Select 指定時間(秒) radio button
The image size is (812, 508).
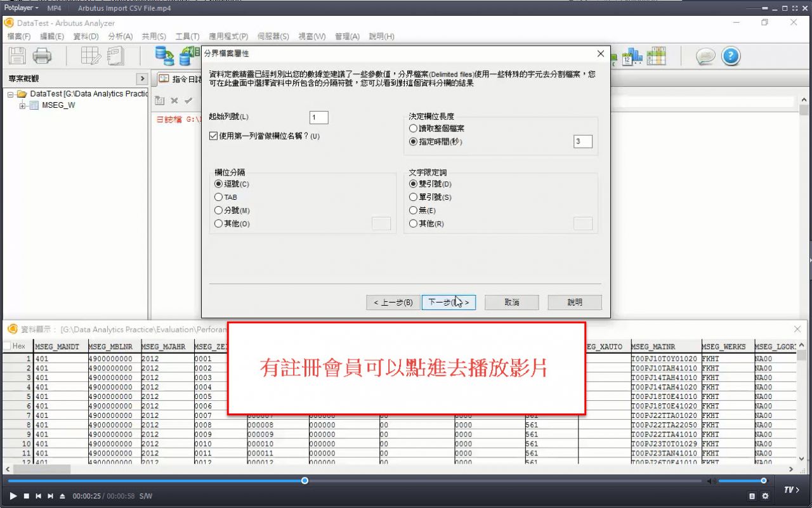click(x=413, y=142)
